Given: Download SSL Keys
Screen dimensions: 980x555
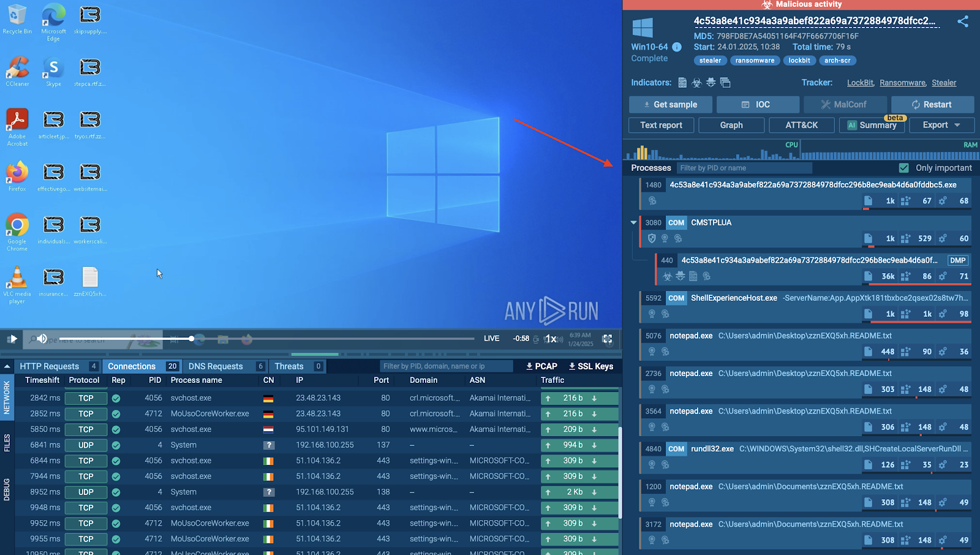Looking at the screenshot, I should tap(591, 366).
